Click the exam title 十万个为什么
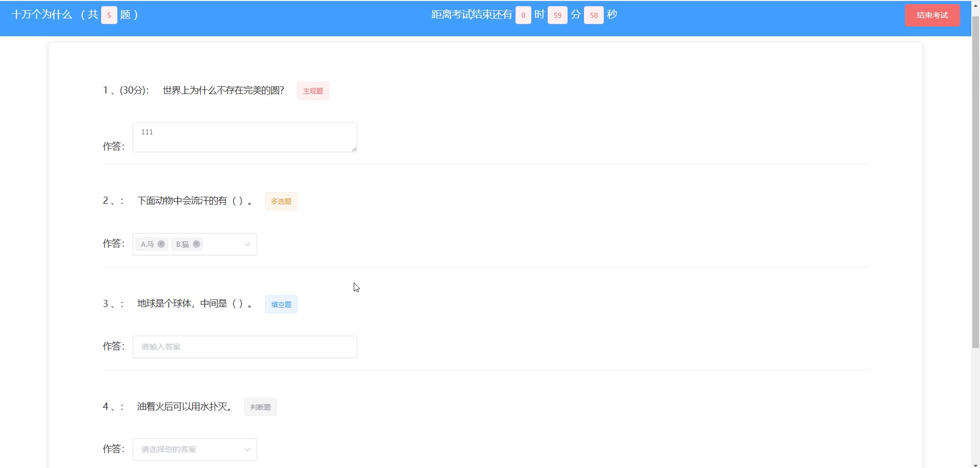Image resolution: width=980 pixels, height=468 pixels. (42, 15)
